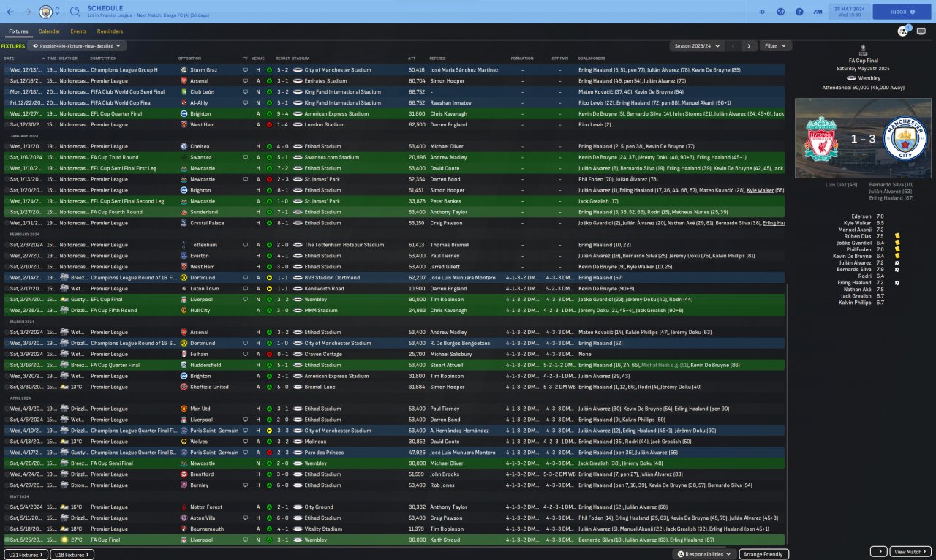Click Ederson in the side panel player ratings

861,216
